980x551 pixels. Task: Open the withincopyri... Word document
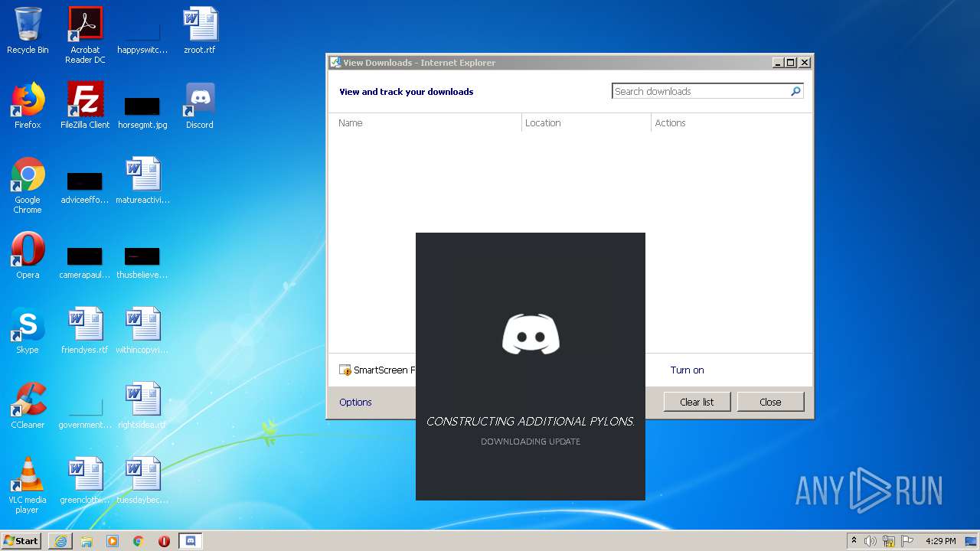[142, 331]
